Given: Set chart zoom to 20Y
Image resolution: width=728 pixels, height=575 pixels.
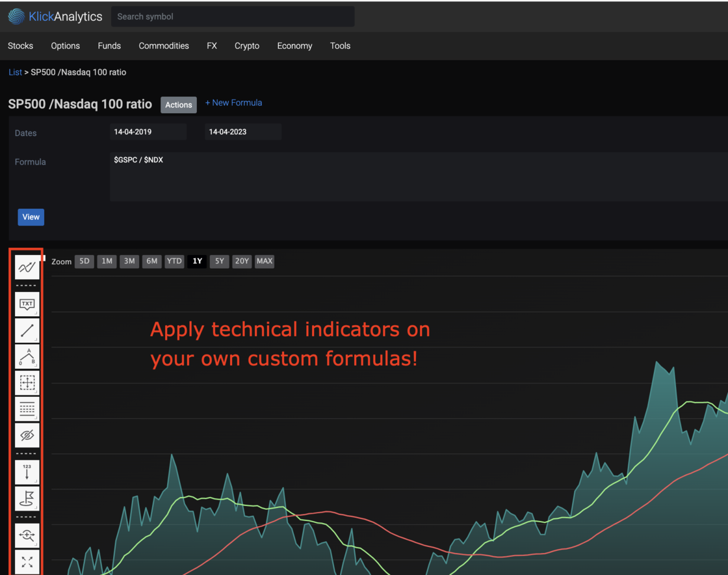Looking at the screenshot, I should point(242,261).
